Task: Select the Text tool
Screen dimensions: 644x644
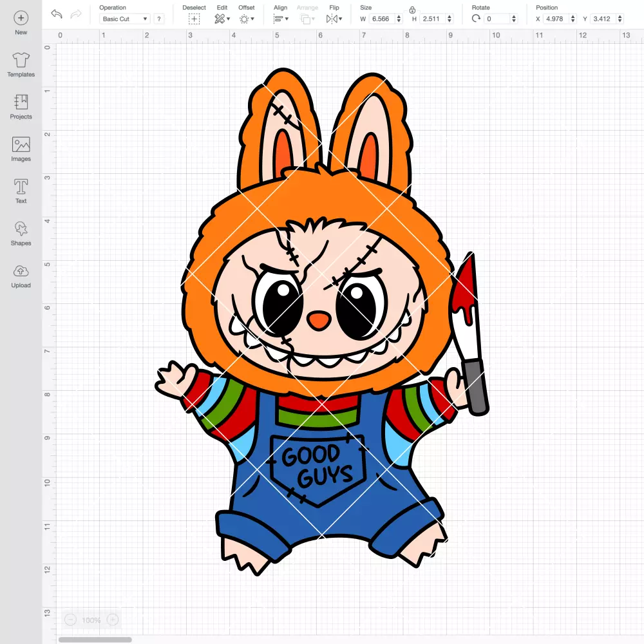Action: point(21,191)
